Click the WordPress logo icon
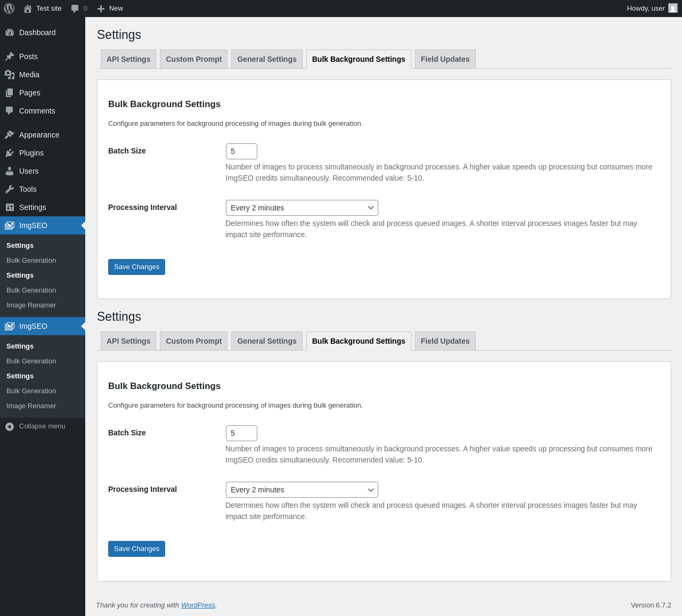The height and width of the screenshot is (616, 682). coord(9,9)
